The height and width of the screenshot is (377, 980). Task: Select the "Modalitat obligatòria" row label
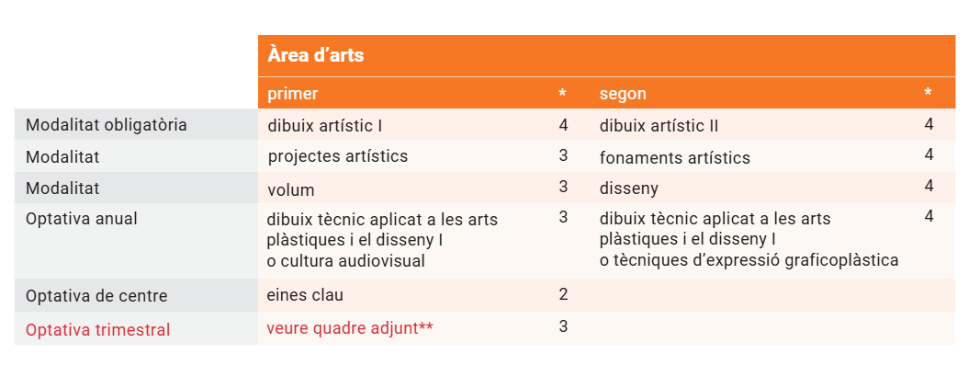[x=107, y=125]
